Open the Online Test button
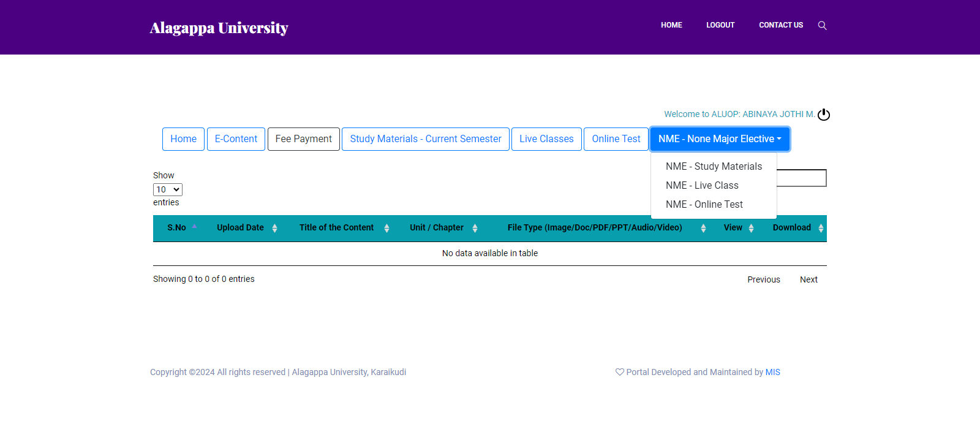This screenshot has width=980, height=448. coord(616,139)
